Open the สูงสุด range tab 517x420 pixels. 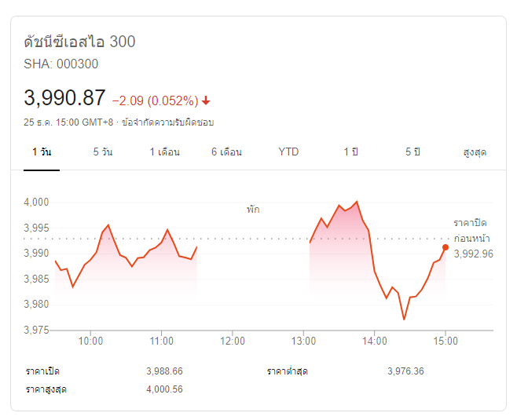tap(475, 152)
